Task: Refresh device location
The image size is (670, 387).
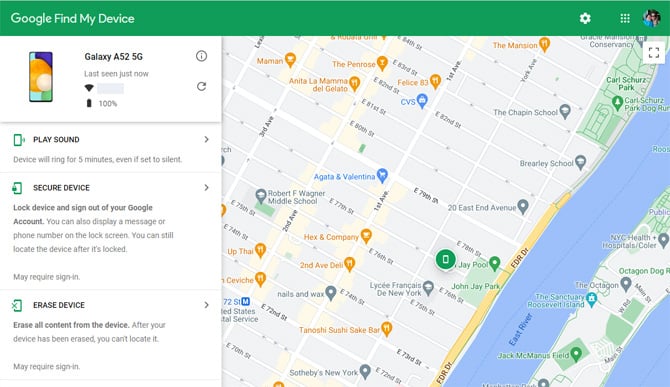Action: pos(201,87)
